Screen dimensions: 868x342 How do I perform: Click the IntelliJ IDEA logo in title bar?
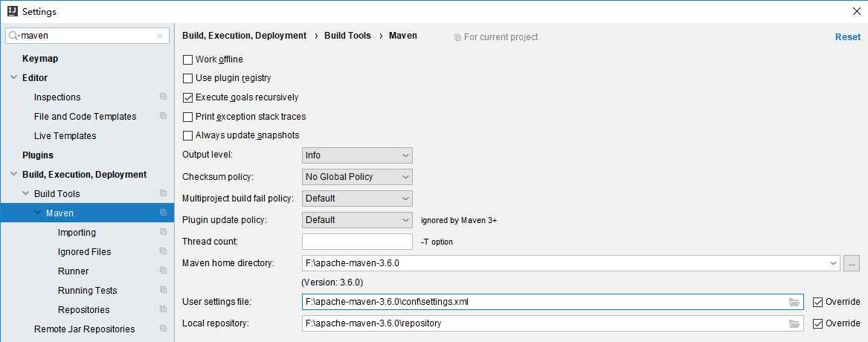tap(13, 11)
